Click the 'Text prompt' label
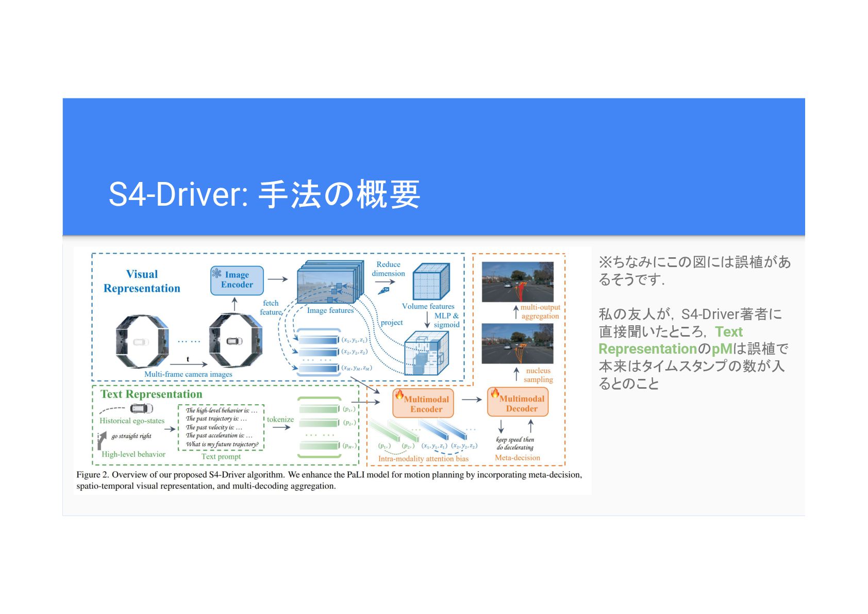868x614 pixels. [x=221, y=456]
